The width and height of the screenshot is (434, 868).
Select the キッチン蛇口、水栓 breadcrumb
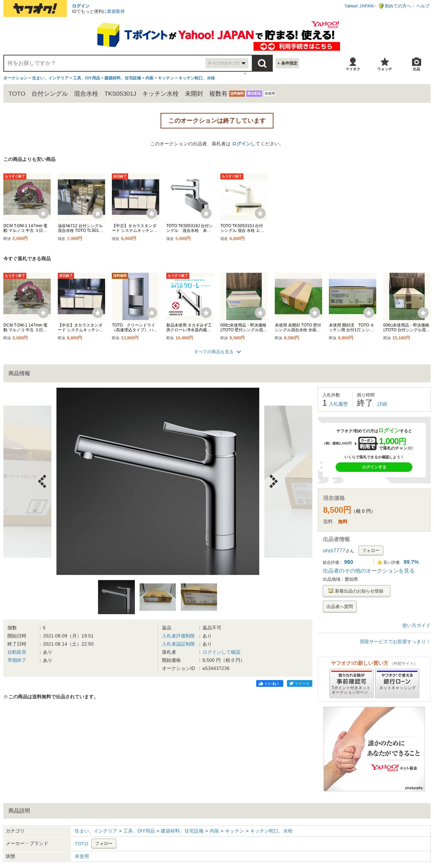coord(197,78)
